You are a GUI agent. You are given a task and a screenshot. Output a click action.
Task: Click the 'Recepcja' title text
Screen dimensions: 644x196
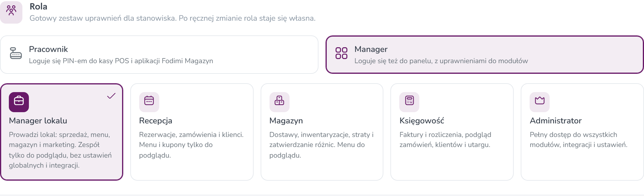pos(156,121)
